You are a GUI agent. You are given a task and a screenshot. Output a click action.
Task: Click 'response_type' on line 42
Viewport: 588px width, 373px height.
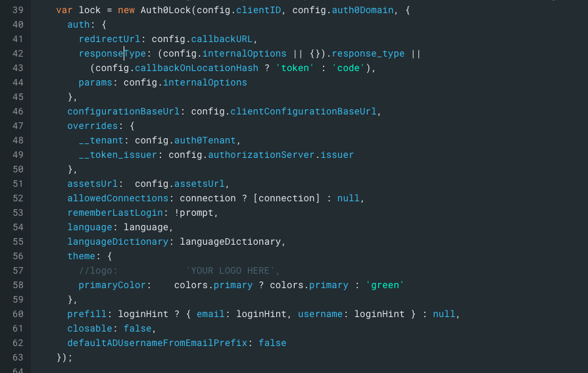(x=368, y=54)
